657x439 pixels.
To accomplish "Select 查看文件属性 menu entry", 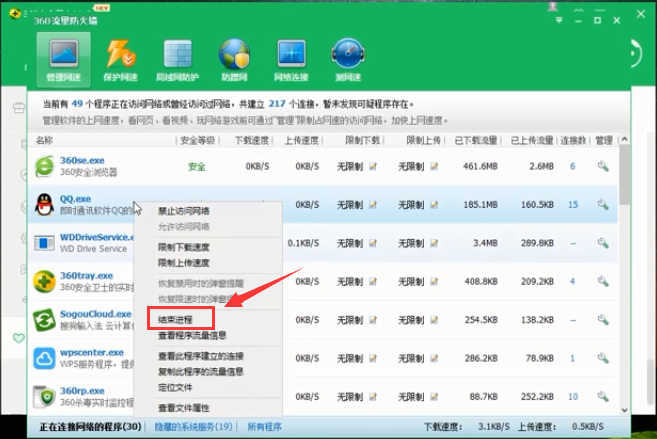I will click(184, 408).
